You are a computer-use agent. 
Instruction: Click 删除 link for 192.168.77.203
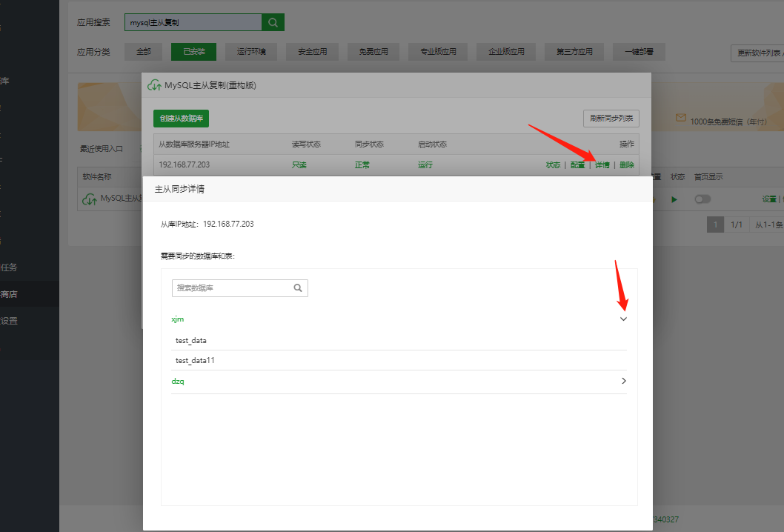tap(626, 165)
